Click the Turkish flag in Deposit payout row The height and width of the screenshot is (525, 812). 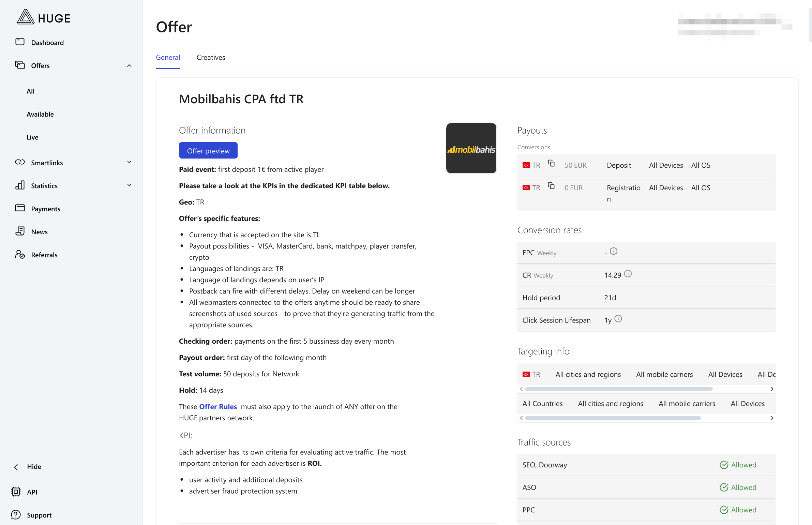point(526,165)
